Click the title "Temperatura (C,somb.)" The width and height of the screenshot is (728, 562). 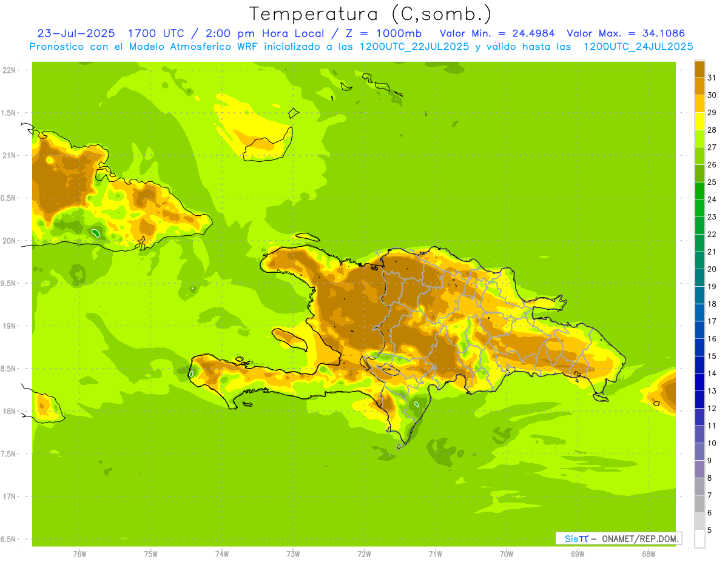click(x=371, y=14)
